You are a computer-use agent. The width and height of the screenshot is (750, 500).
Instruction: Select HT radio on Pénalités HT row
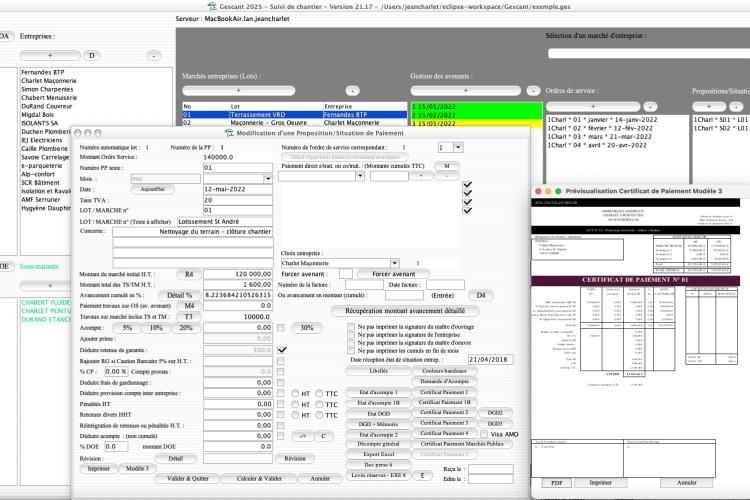295,404
